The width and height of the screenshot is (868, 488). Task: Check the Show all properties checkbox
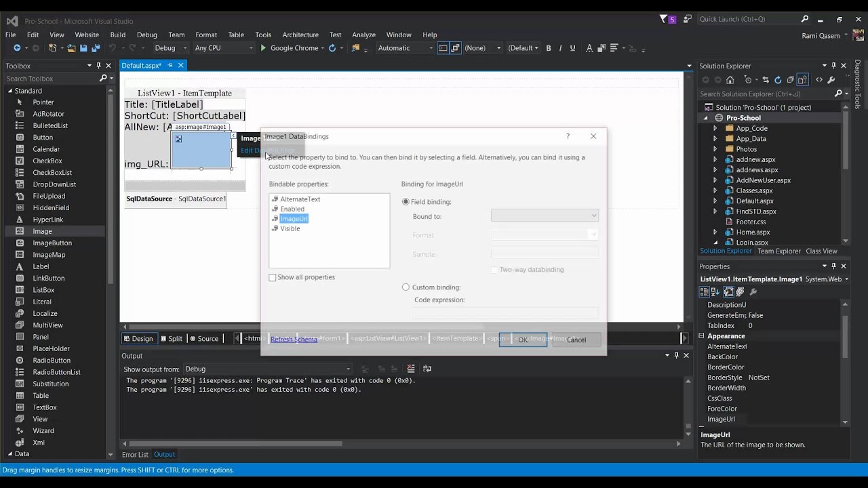(x=273, y=277)
